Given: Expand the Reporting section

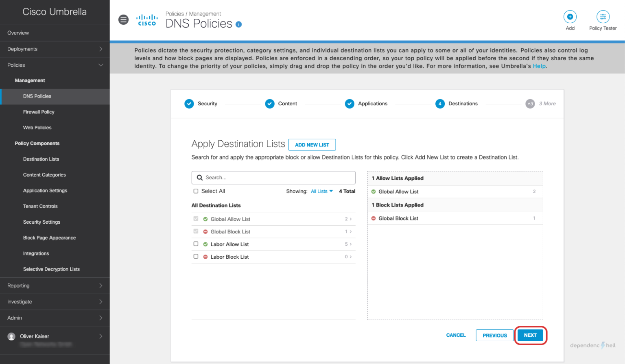Looking at the screenshot, I should point(55,286).
